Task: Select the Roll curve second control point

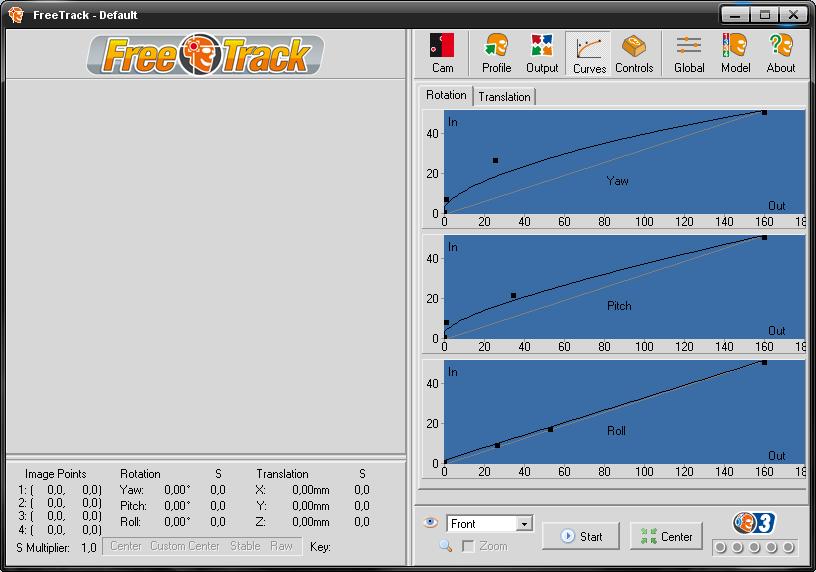Action: (551, 429)
